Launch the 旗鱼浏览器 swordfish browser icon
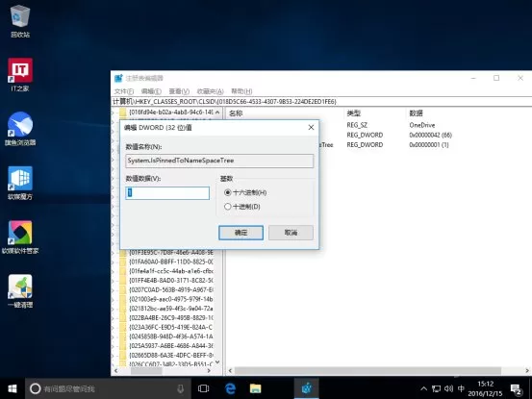 [20, 129]
